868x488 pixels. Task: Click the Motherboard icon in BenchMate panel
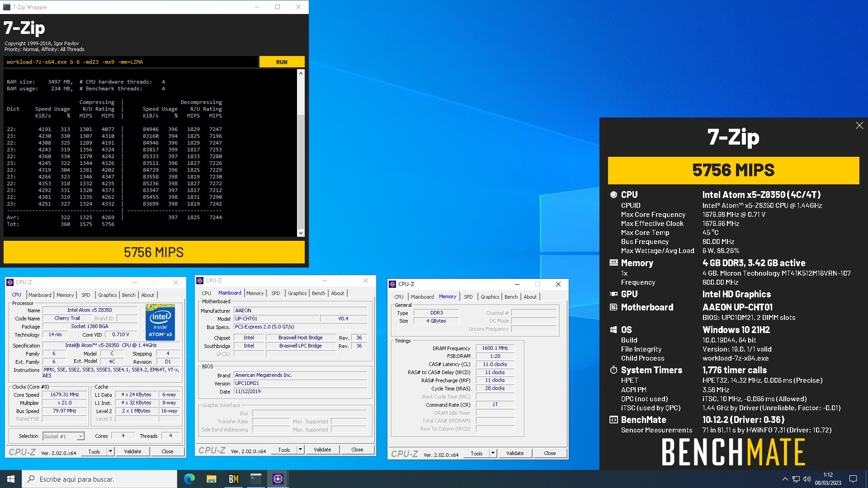coord(613,307)
